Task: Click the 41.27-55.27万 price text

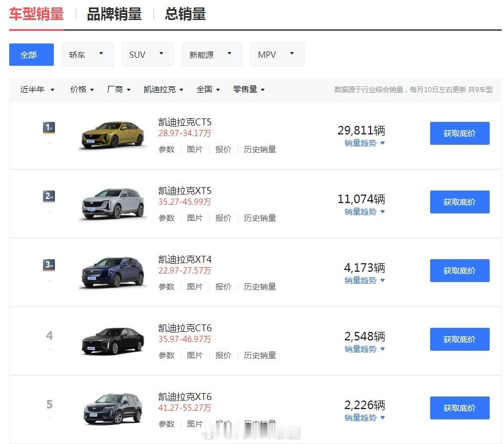Action: 184,408
